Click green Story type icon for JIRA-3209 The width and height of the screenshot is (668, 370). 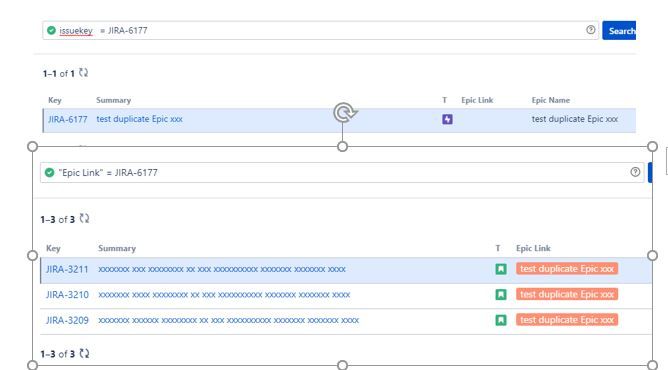(501, 320)
